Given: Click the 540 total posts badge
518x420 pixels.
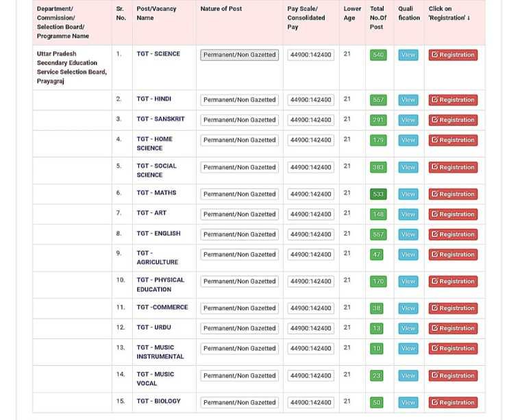Looking at the screenshot, I should click(x=378, y=55).
